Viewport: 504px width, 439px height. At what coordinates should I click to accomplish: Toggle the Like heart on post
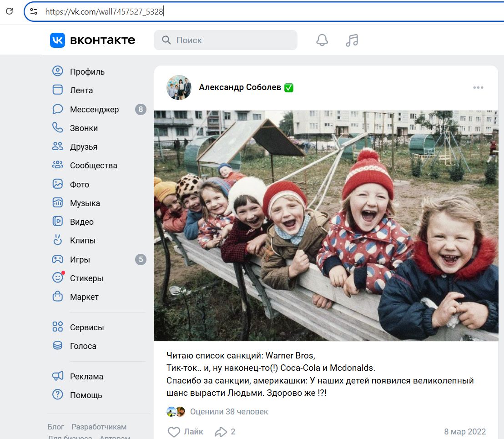[174, 431]
